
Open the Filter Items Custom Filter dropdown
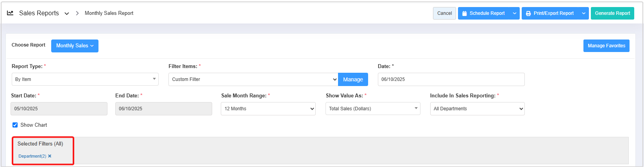coord(253,79)
